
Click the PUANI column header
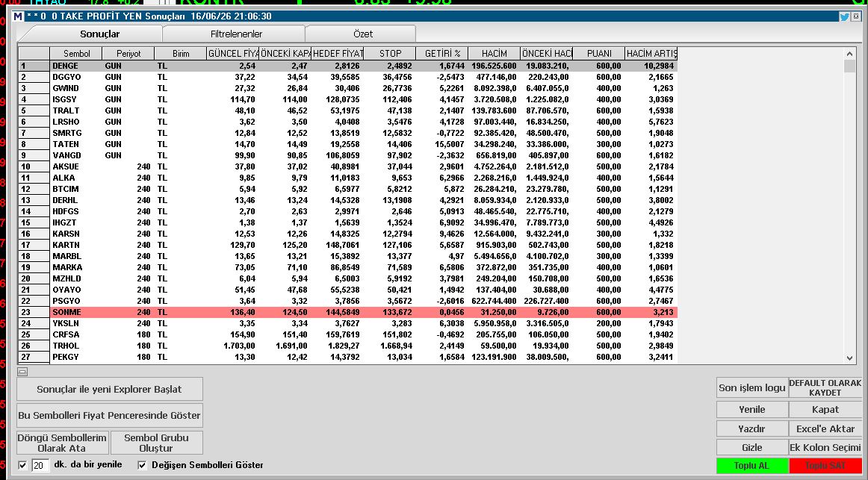pyautogui.click(x=599, y=54)
